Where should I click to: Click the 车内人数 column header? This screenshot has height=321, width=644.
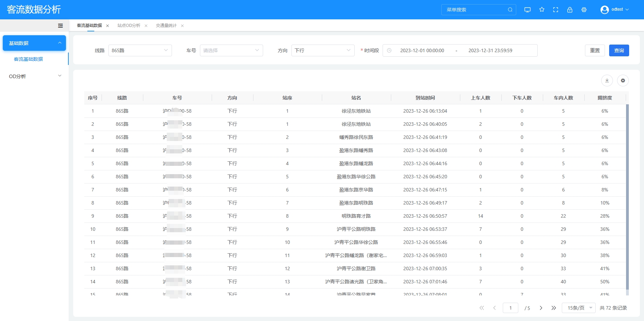click(x=563, y=98)
